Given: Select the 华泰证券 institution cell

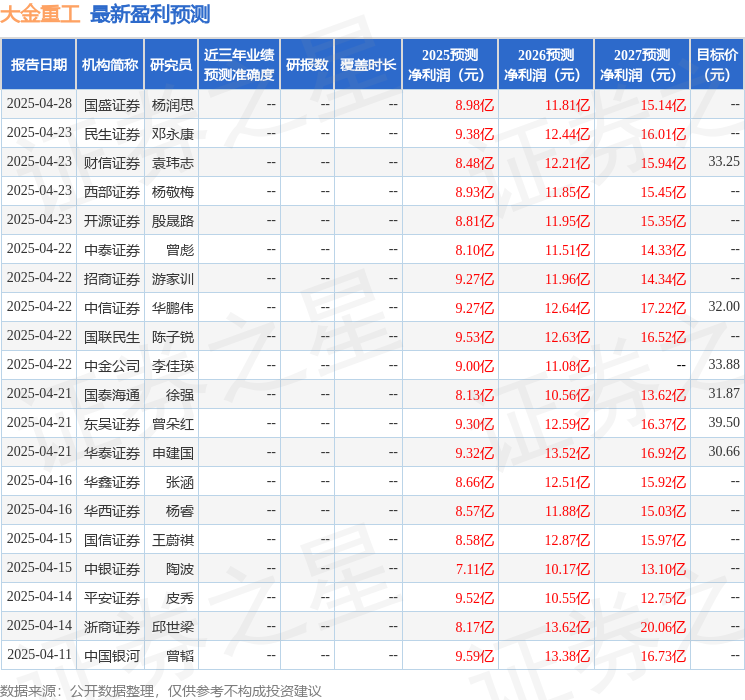Looking at the screenshot, I should click(112, 453).
